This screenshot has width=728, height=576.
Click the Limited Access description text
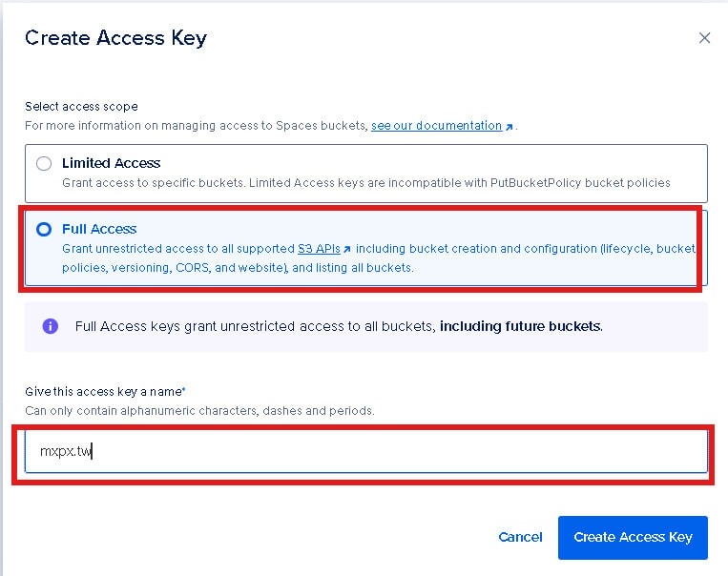coord(365,182)
